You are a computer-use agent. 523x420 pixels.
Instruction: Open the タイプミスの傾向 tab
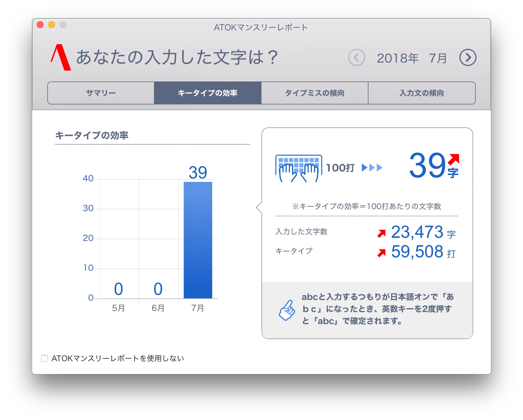tap(315, 93)
